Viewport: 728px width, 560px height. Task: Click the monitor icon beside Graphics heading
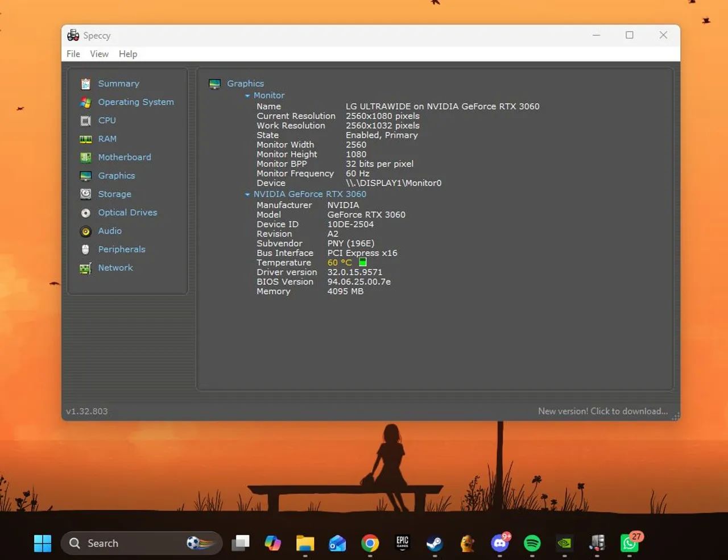pos(214,84)
